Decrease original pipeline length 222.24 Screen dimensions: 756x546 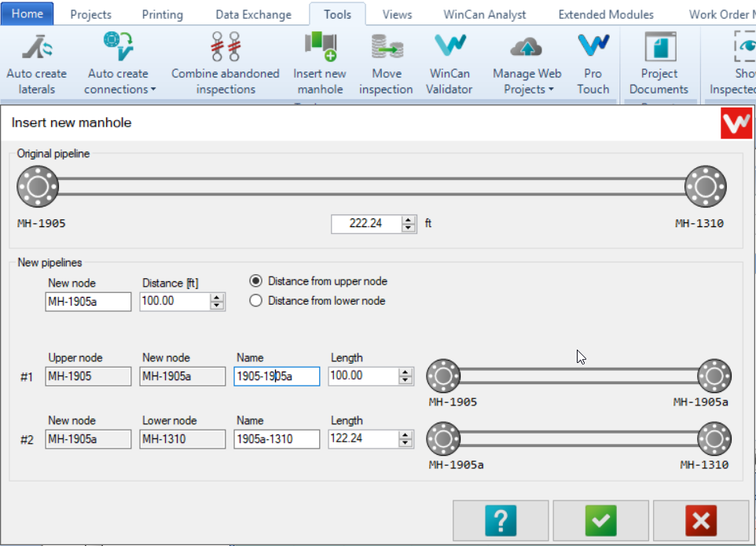409,228
